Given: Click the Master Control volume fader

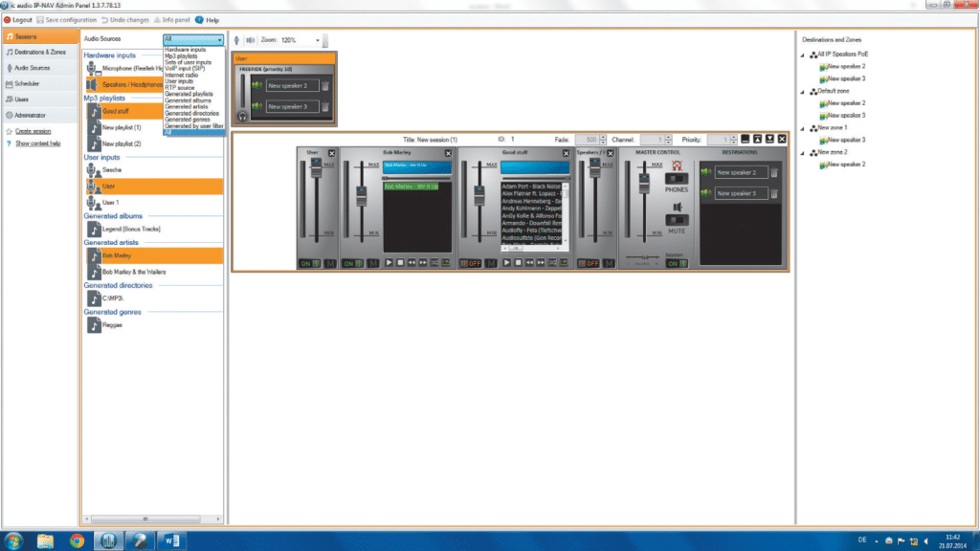Looking at the screenshot, I should click(x=643, y=183).
